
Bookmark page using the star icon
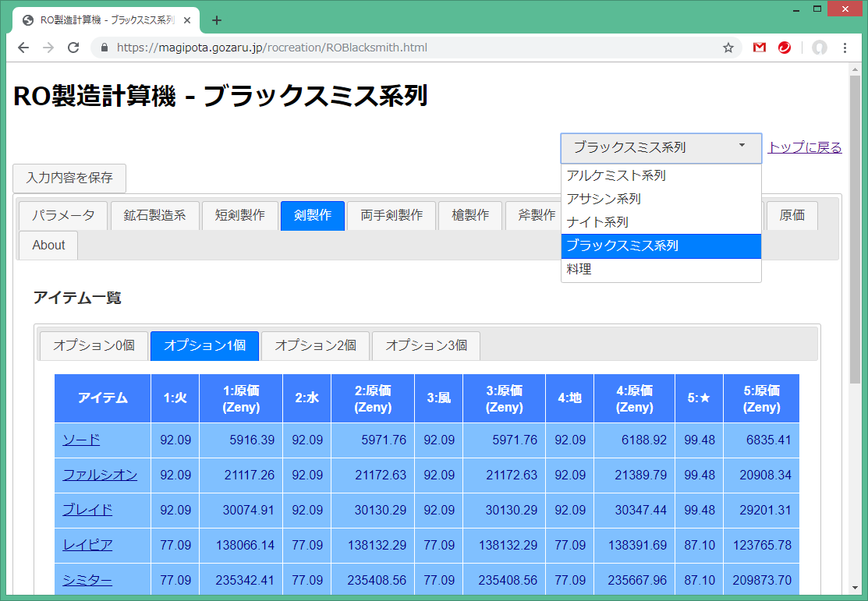point(728,48)
